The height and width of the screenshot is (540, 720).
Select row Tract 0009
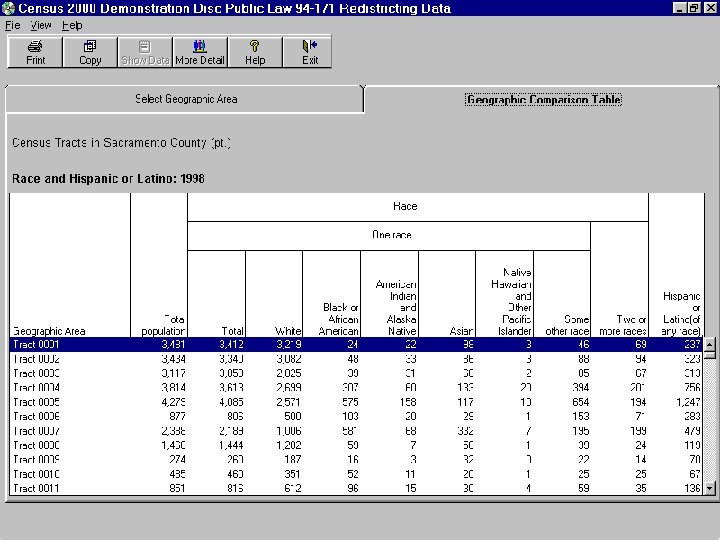[357, 459]
